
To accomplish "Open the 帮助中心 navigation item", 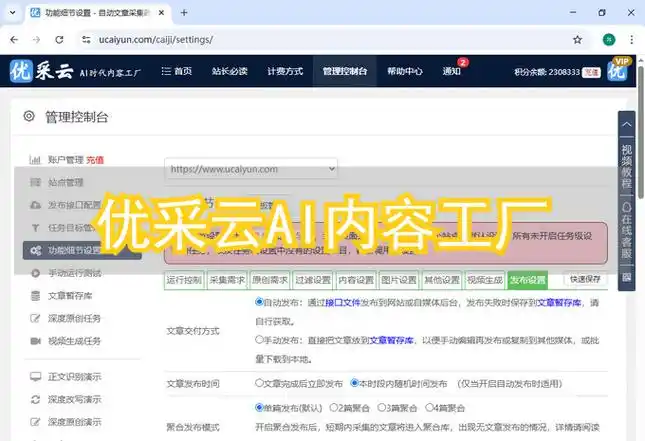I will point(405,71).
